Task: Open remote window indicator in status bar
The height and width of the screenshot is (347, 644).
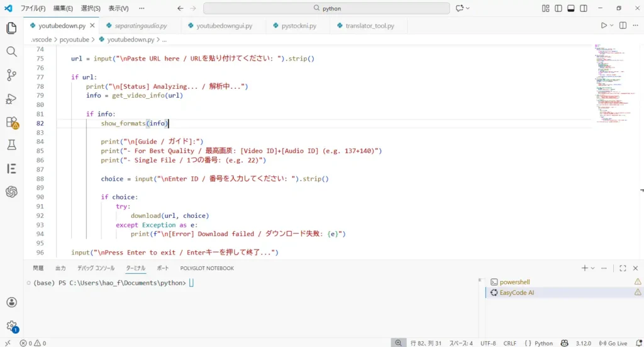Action: click(x=8, y=343)
